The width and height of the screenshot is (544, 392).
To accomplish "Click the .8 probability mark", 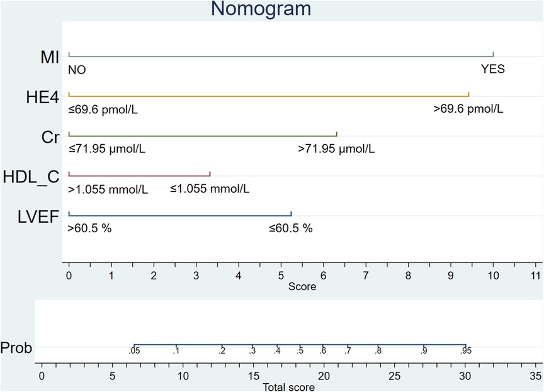I will click(378, 350).
